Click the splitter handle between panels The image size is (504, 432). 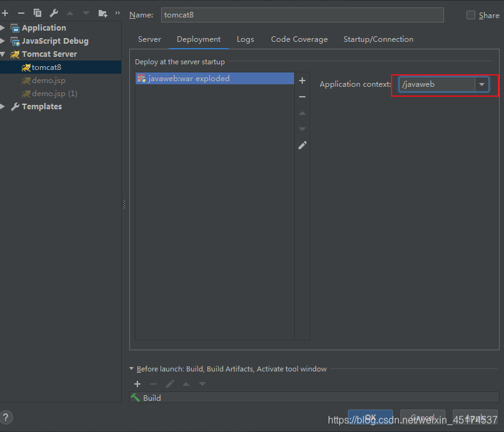click(x=124, y=204)
